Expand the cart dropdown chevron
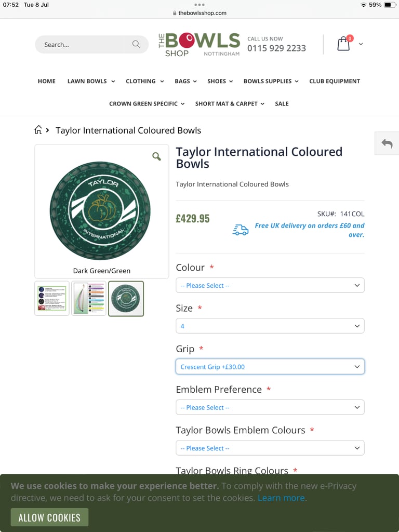Screen dimensions: 399x532 pyautogui.click(x=361, y=44)
